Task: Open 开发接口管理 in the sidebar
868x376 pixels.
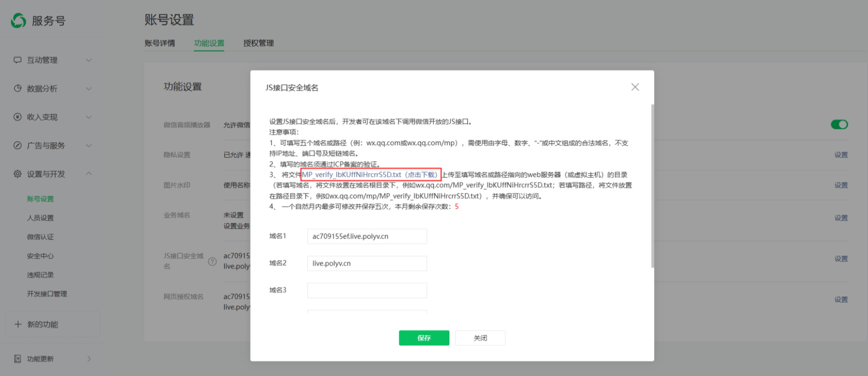Action: click(47, 294)
